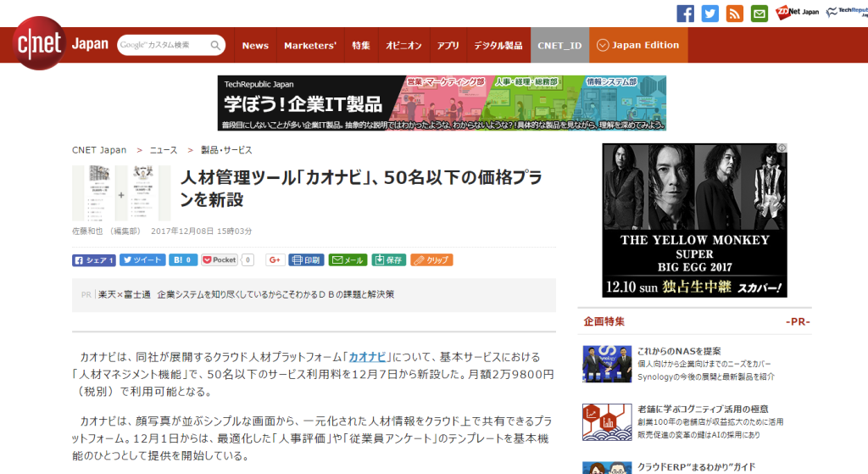Screen dimensions: 868x474
Task: Click the 印刷 print button
Action: click(306, 259)
